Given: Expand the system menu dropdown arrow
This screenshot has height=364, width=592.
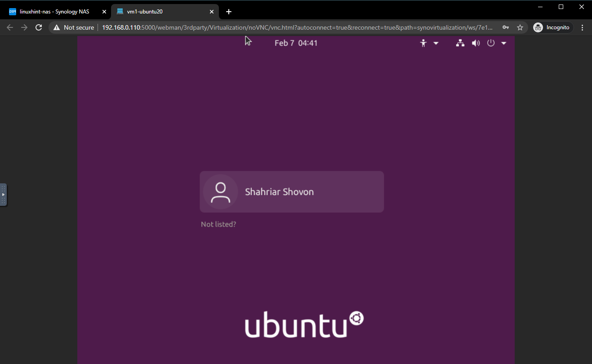Looking at the screenshot, I should tap(503, 43).
